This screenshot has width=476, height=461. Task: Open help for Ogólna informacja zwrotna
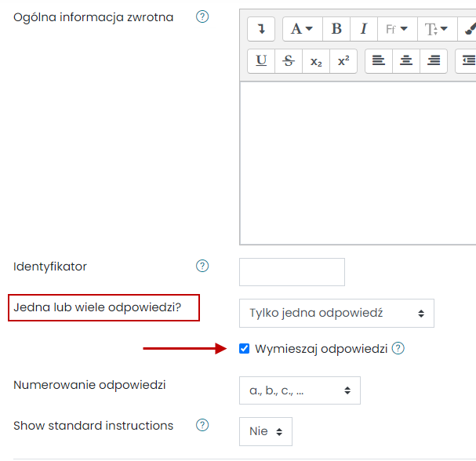click(x=202, y=16)
